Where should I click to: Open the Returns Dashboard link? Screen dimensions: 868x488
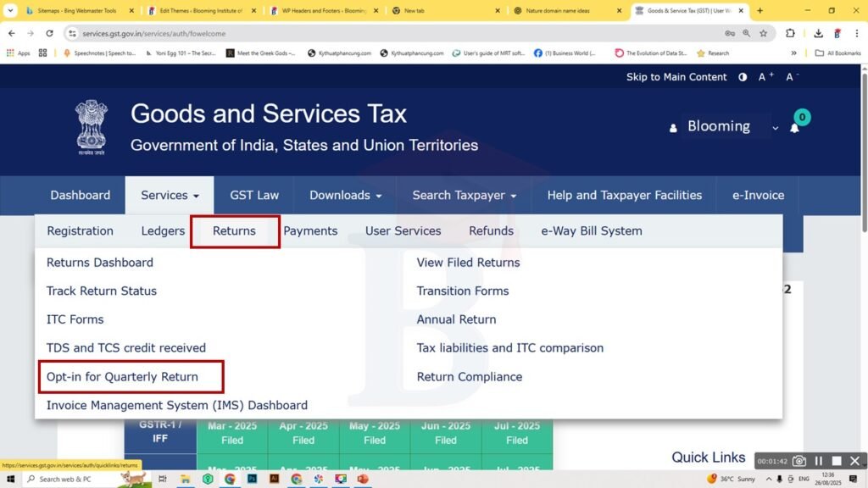coord(100,263)
